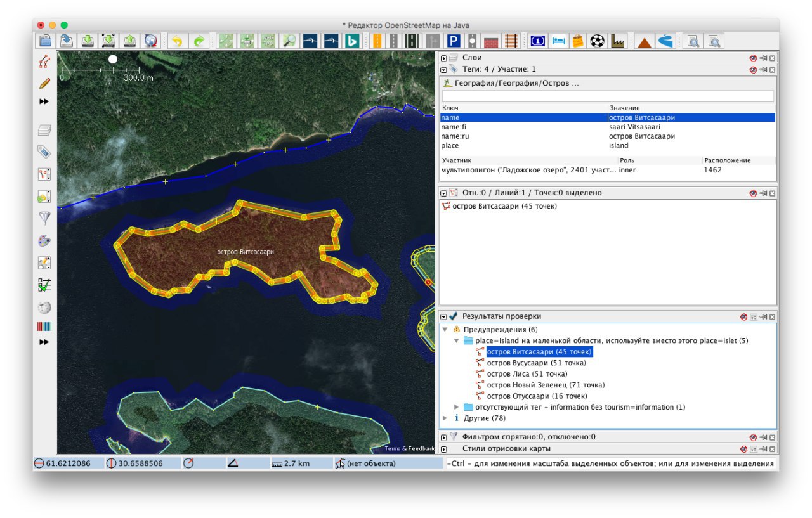Viewport: 812px width, 518px height.
Task: Select the blue river waterway preset
Action: 665,41
